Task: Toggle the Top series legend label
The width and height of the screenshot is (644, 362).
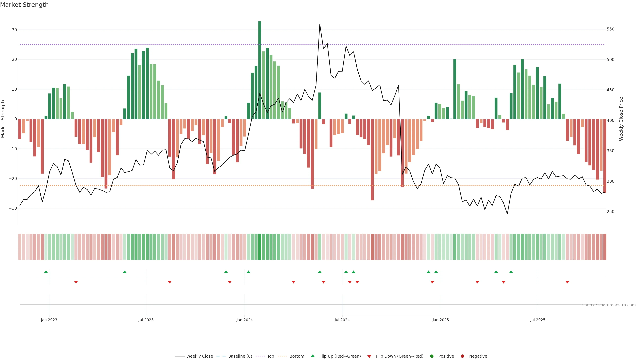Action: coord(271,356)
